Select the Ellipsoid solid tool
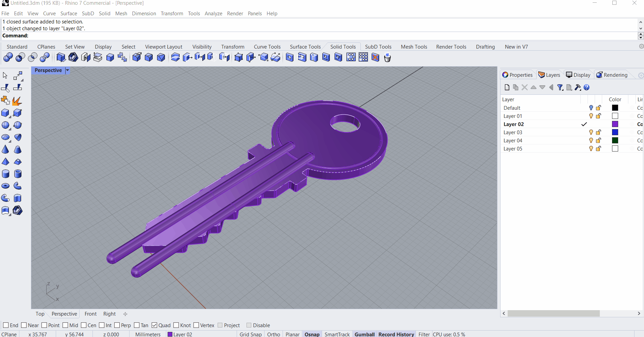The width and height of the screenshot is (644, 337). coord(5,137)
